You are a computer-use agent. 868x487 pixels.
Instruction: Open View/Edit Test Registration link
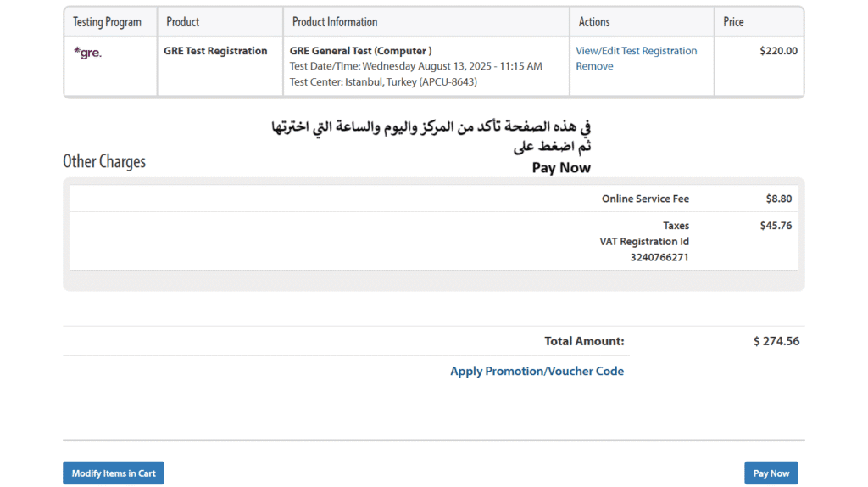pos(636,51)
